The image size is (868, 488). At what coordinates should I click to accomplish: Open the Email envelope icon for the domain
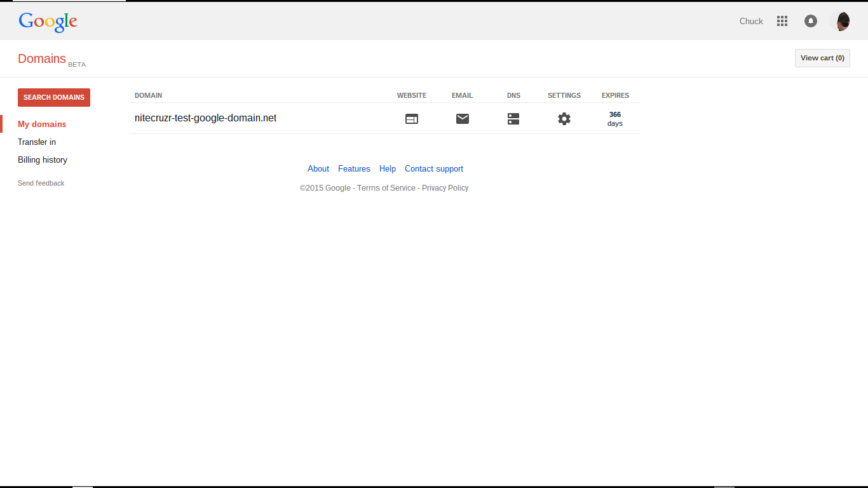(x=463, y=119)
